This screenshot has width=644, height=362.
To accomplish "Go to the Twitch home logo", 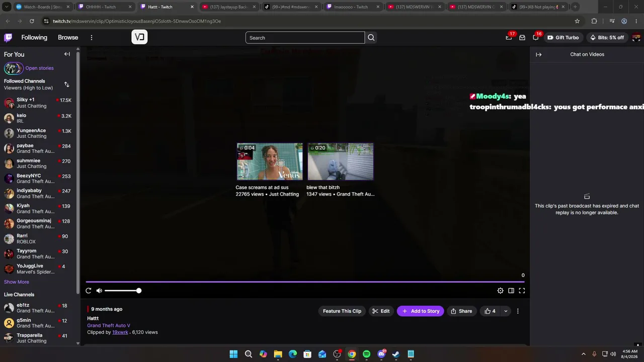I will pyautogui.click(x=8, y=38).
